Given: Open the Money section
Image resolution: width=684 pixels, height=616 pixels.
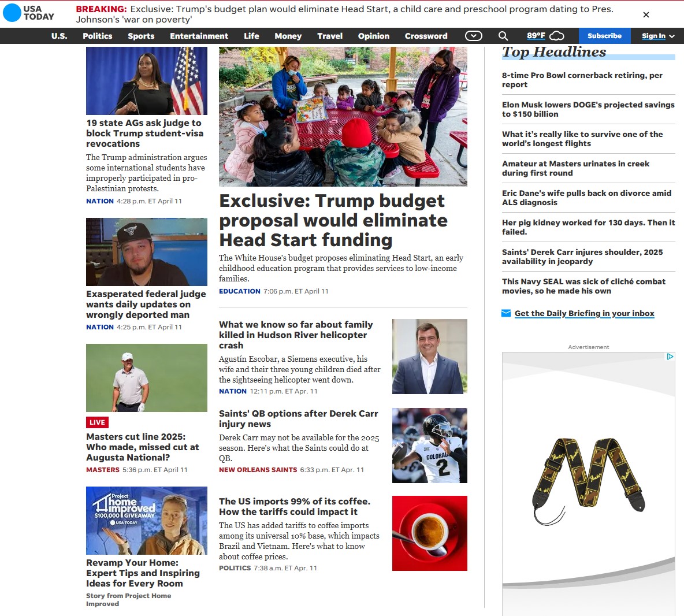Looking at the screenshot, I should click(x=288, y=36).
